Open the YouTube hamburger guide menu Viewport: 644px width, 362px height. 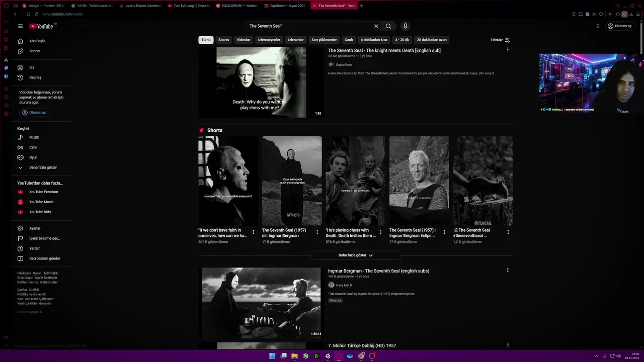click(20, 26)
